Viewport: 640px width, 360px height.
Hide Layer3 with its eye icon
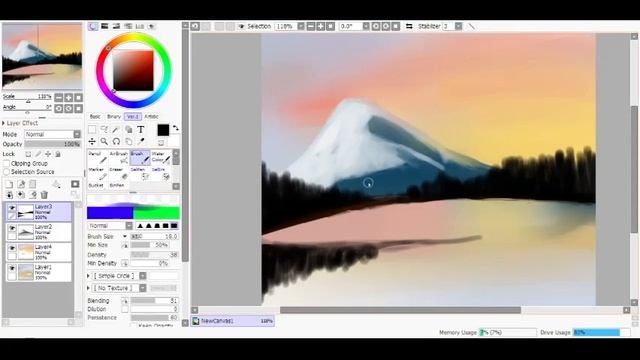(12, 208)
